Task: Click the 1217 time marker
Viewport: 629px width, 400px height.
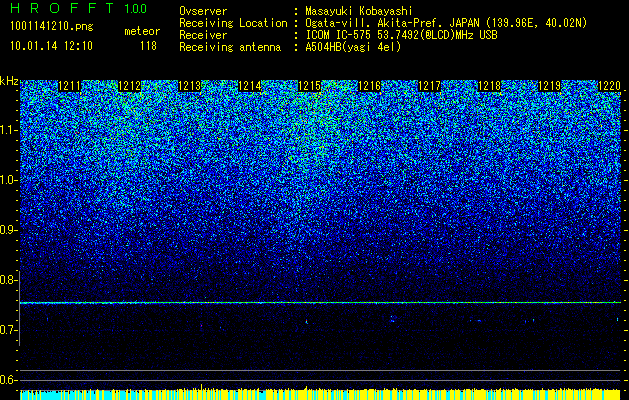Action: point(430,86)
